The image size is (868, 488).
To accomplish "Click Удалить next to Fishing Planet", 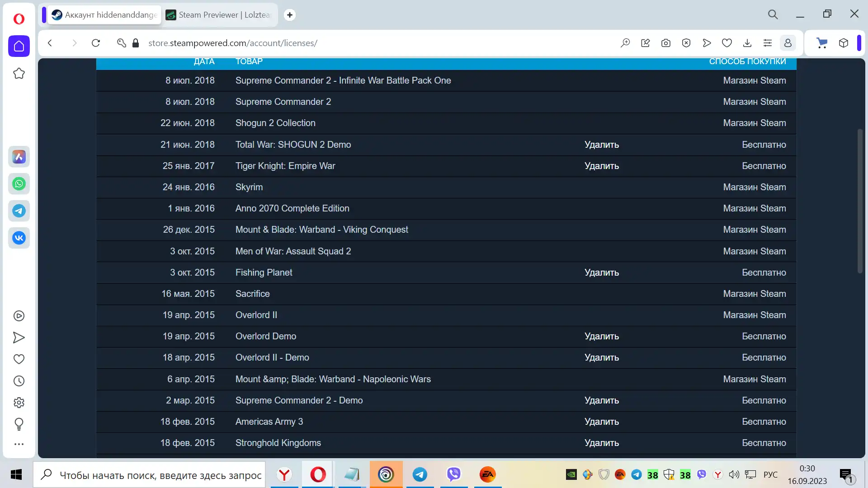I will pos(602,272).
